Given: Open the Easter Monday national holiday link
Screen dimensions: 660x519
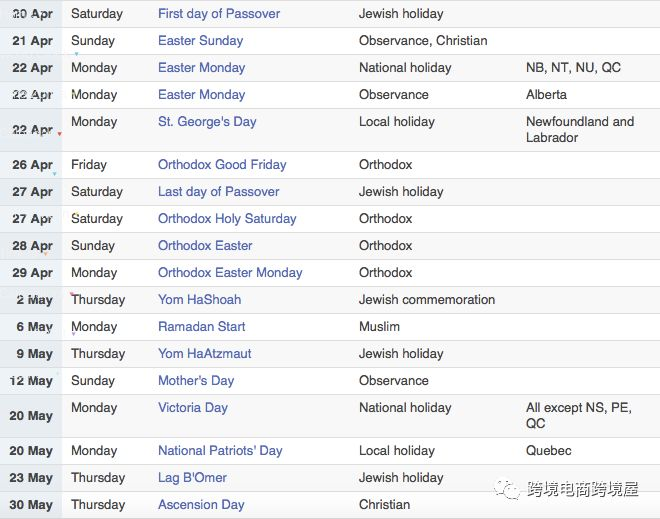Looking at the screenshot, I should coord(202,67).
